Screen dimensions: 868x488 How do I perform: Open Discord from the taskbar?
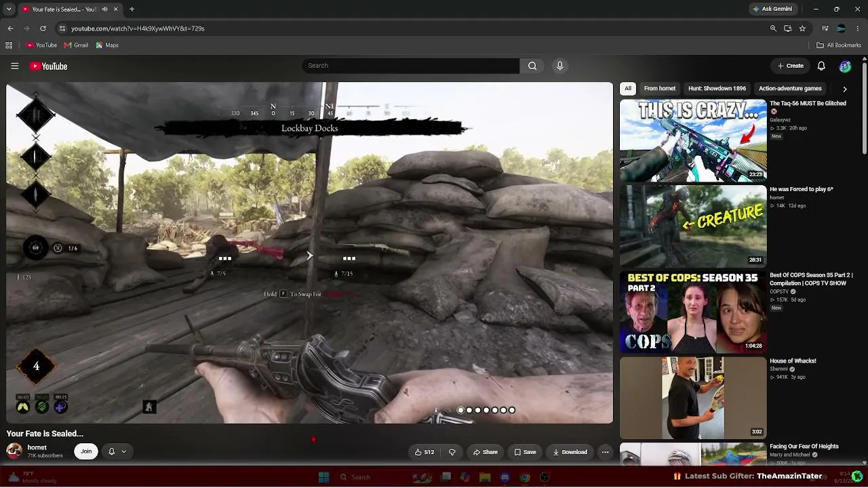(x=505, y=477)
